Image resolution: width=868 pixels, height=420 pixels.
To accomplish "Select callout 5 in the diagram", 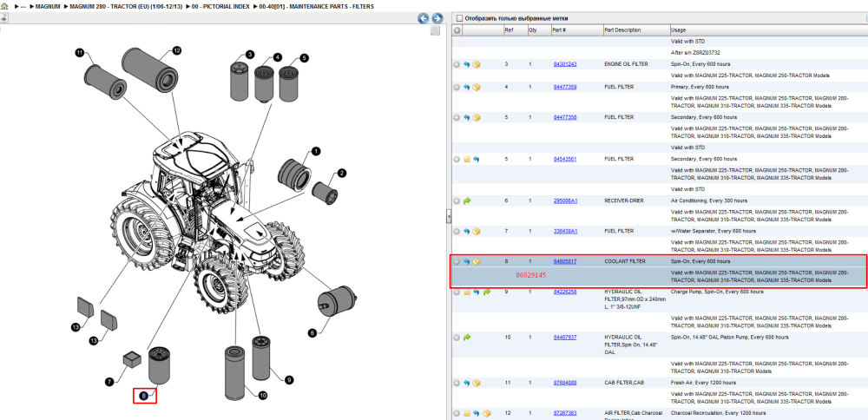I will pos(304,57).
